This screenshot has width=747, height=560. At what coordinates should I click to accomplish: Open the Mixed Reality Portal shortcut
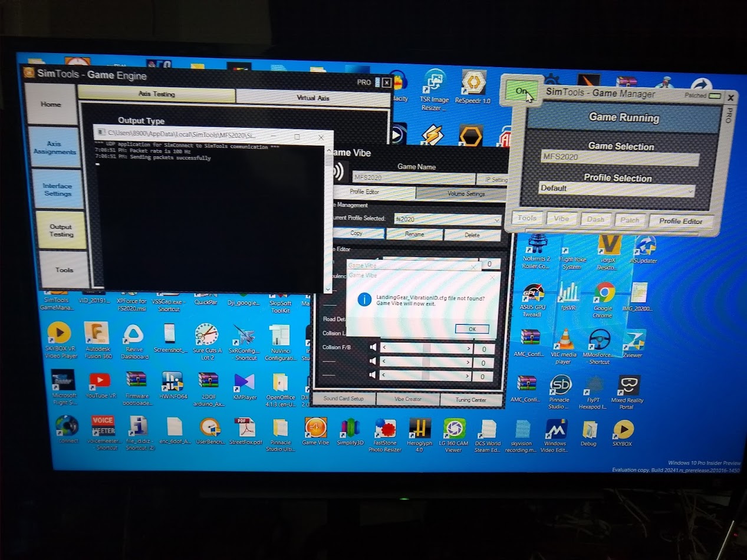(627, 392)
